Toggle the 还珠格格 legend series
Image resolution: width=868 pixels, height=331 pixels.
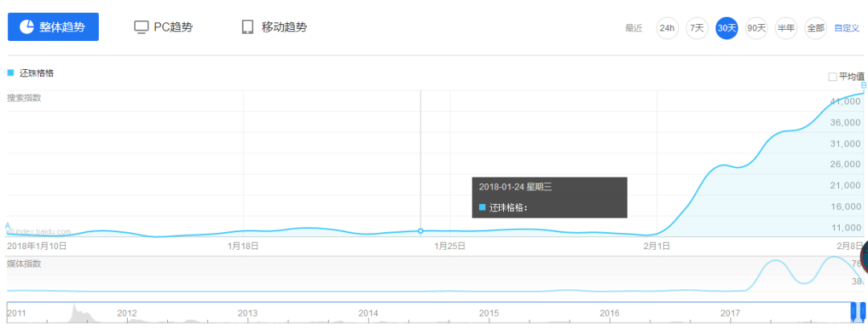36,73
